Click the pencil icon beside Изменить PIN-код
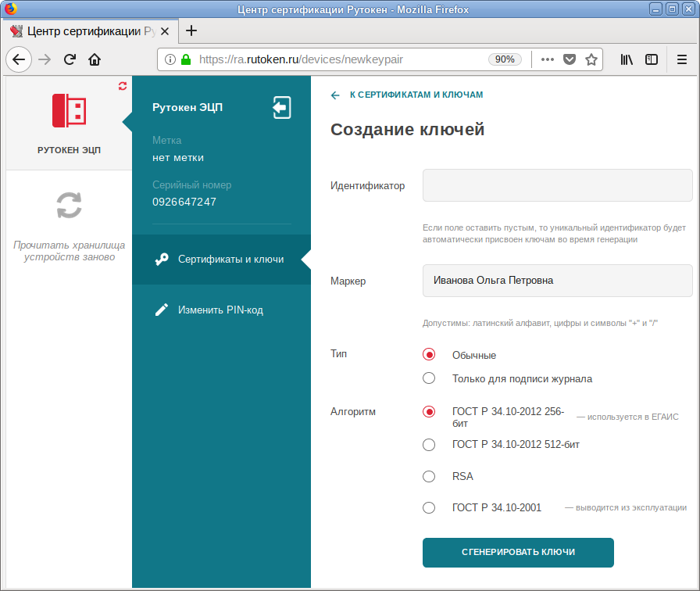 click(162, 310)
